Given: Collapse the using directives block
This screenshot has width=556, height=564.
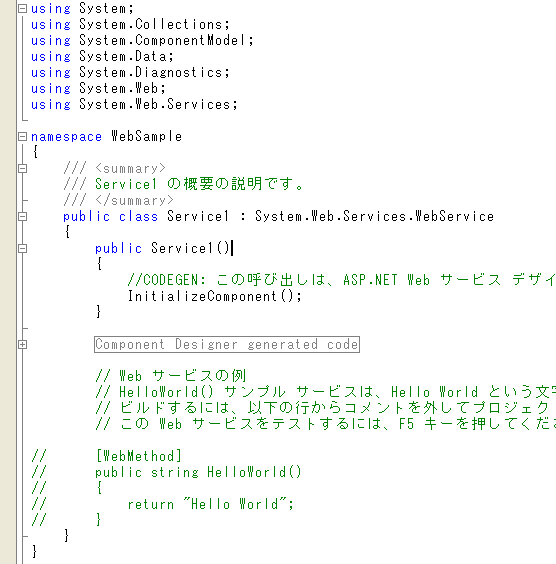Looking at the screenshot, I should tap(22, 8).
